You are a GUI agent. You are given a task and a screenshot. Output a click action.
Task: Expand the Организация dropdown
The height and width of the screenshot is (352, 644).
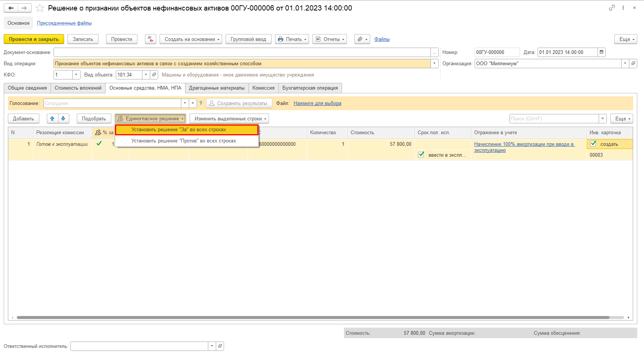[x=625, y=63]
